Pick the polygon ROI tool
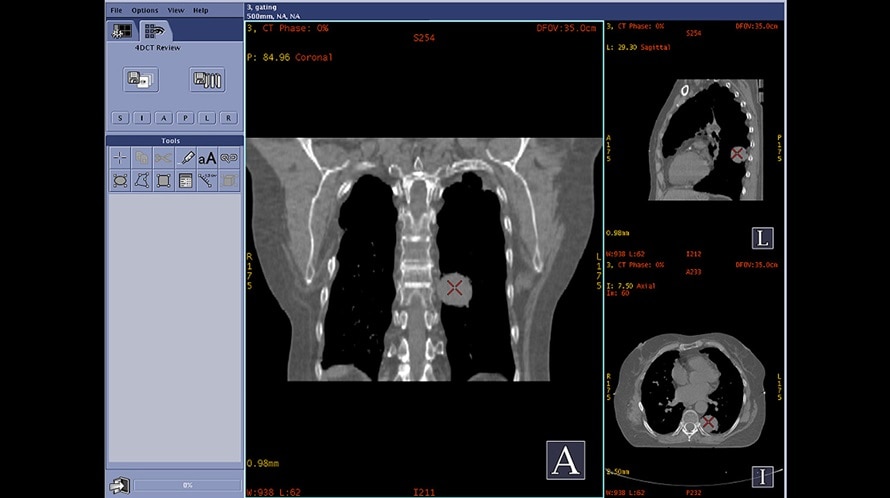This screenshot has height=498, width=890. click(x=141, y=181)
